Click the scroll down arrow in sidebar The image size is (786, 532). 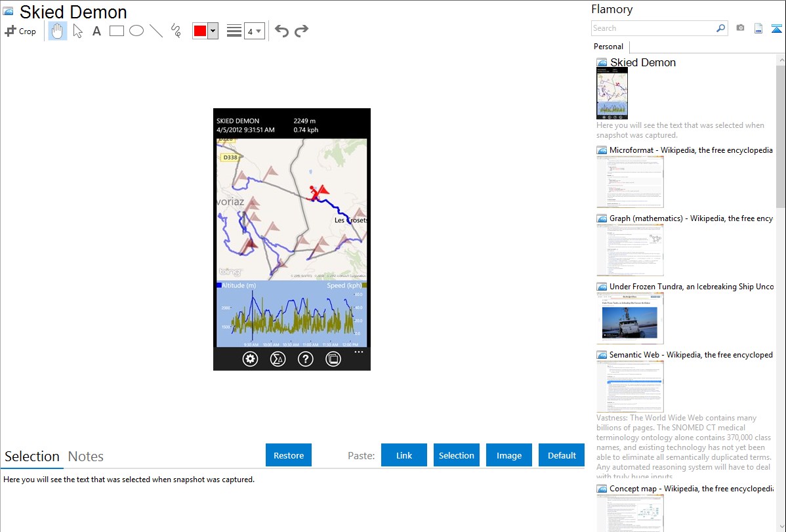(x=781, y=527)
